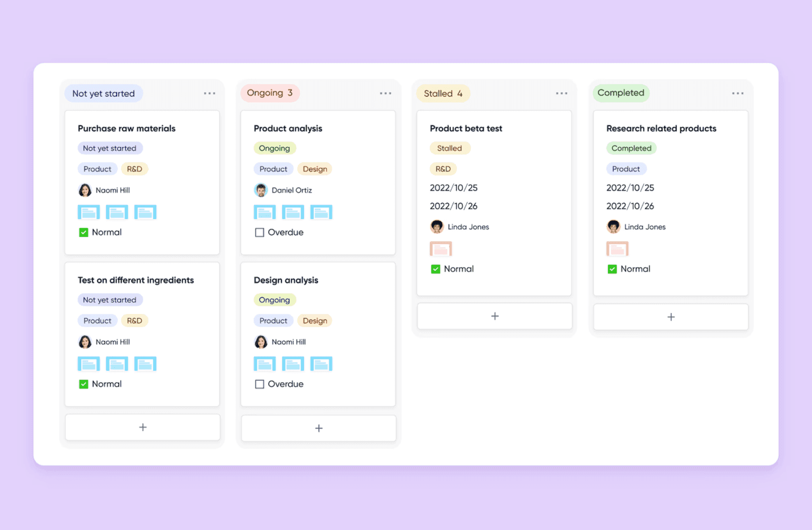This screenshot has height=530, width=812.
Task: Open the first attachment on Purchase raw materials card
Action: [x=88, y=211]
